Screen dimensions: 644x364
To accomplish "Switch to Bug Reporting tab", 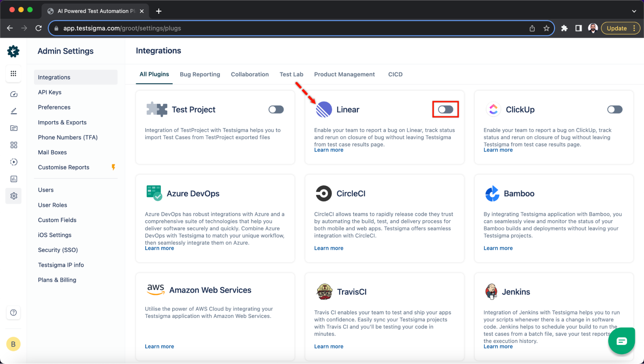I will 200,74.
